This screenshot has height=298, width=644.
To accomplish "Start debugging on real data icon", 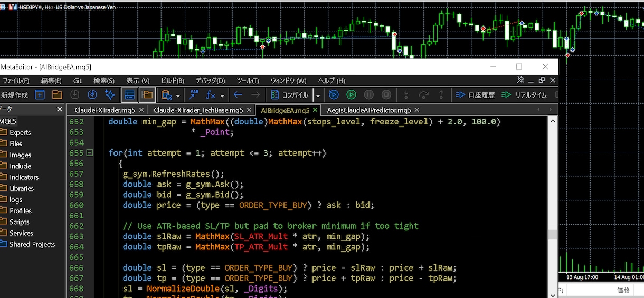I will [x=334, y=95].
